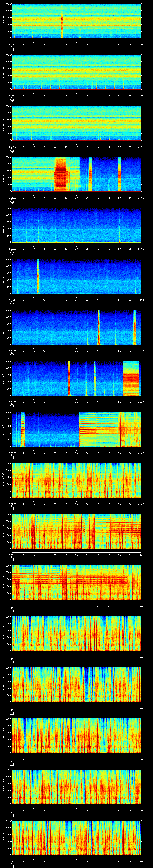Click the 3:25:00 start time label
This screenshot has height=868, width=153.
pos(12,197)
